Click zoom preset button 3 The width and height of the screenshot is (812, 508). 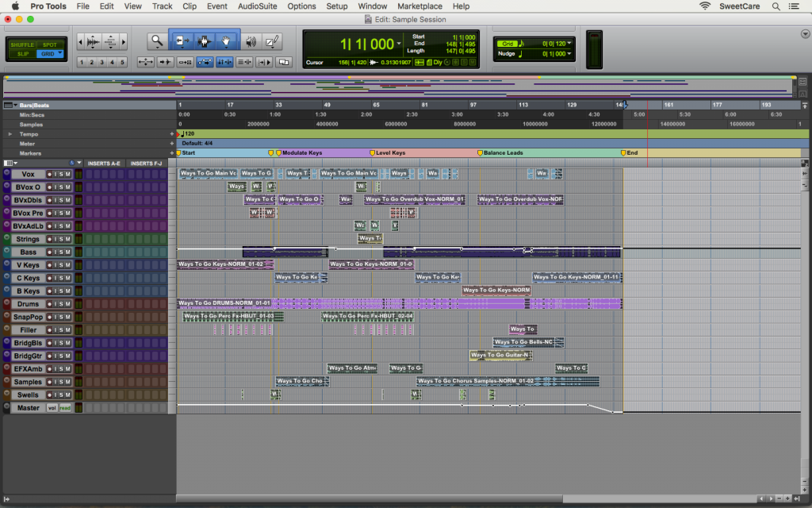pyautogui.click(x=103, y=61)
